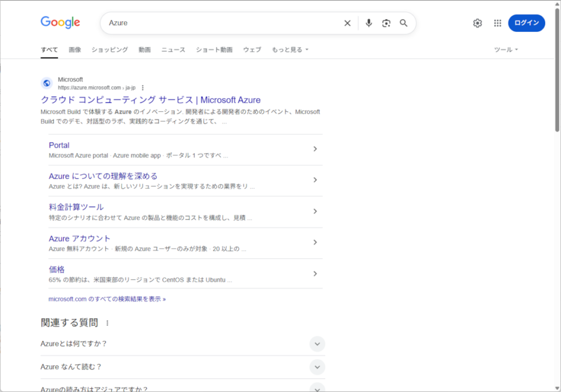Click the globe favicon beside Microsoft
The height and width of the screenshot is (392, 561).
pos(47,83)
